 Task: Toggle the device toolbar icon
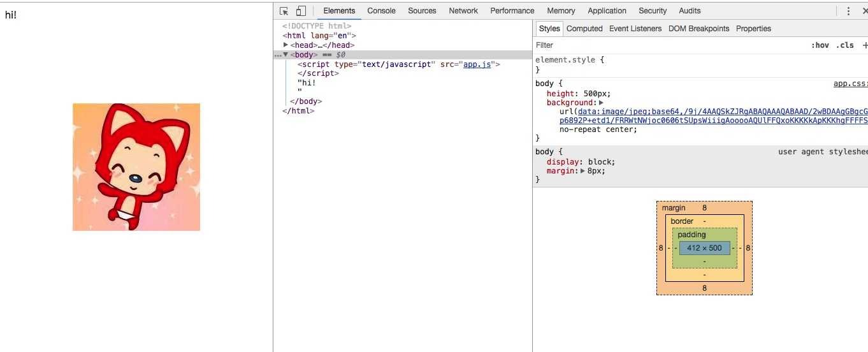coord(301,11)
